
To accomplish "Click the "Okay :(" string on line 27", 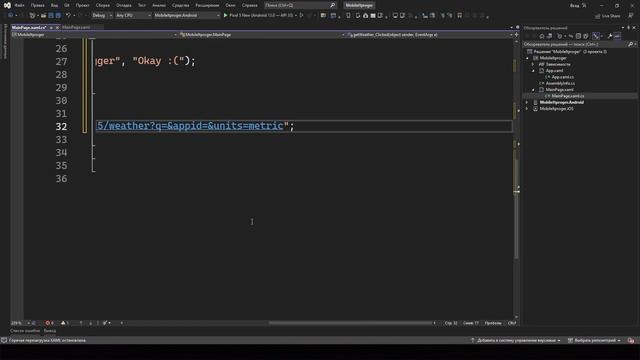I will pos(158,61).
